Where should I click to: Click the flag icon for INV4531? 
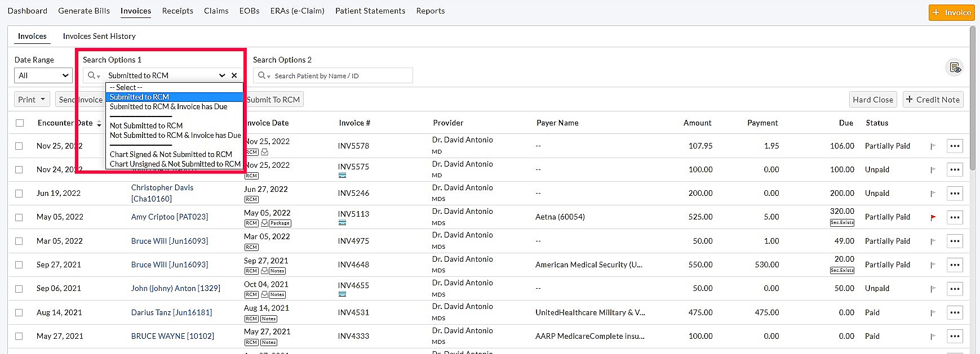pos(933,313)
